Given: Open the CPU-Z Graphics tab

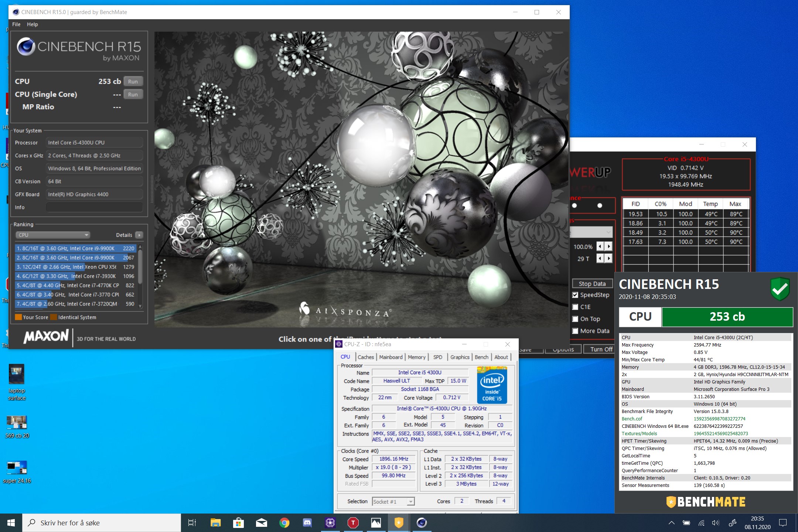Looking at the screenshot, I should click(x=460, y=357).
